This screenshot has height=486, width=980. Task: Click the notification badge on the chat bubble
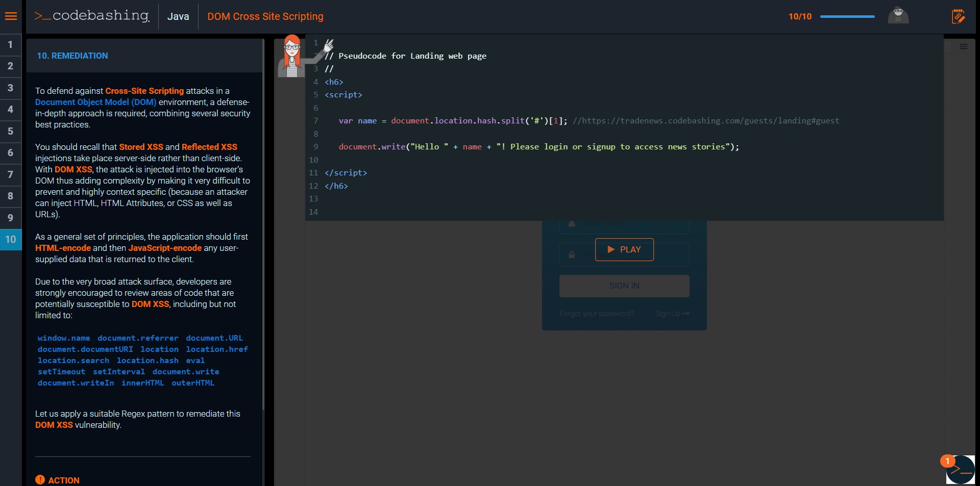click(948, 461)
